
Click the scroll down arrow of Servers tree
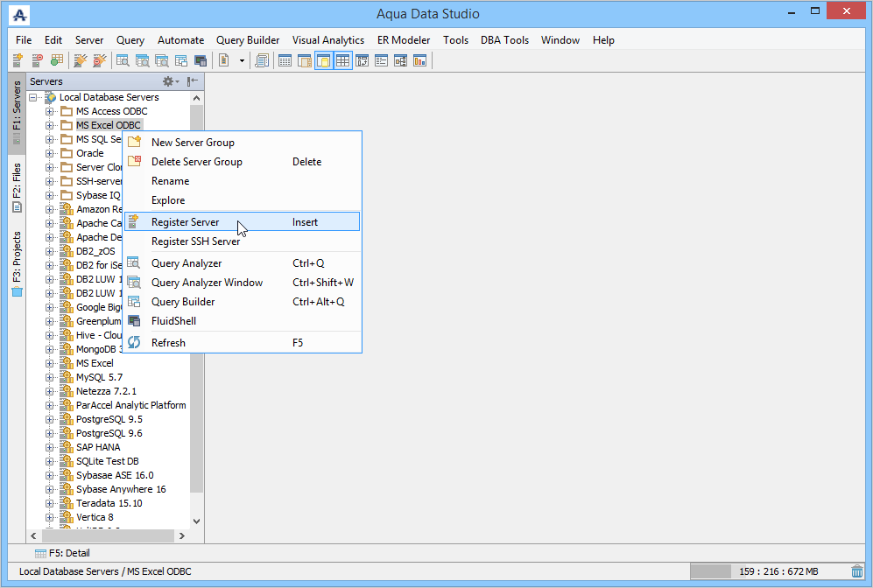(196, 521)
